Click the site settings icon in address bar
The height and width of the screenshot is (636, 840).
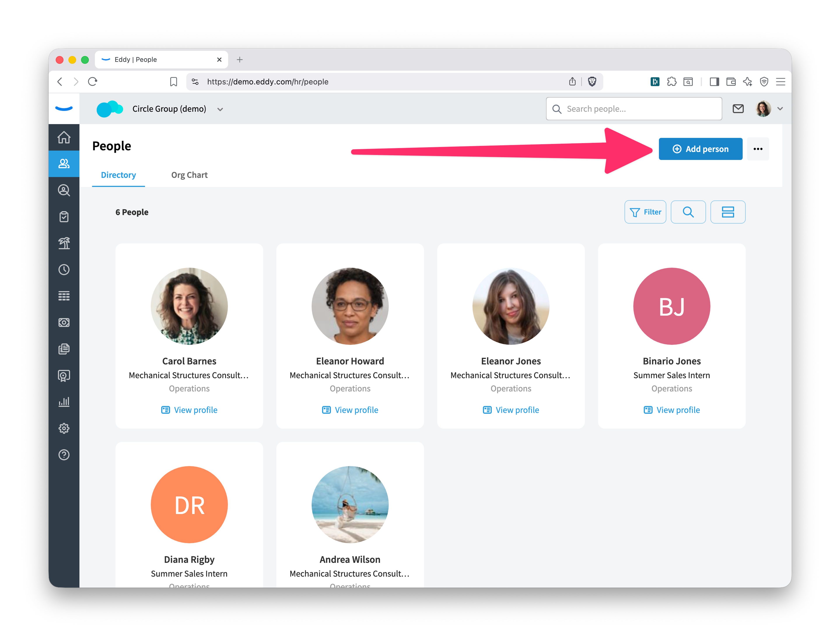pyautogui.click(x=195, y=82)
